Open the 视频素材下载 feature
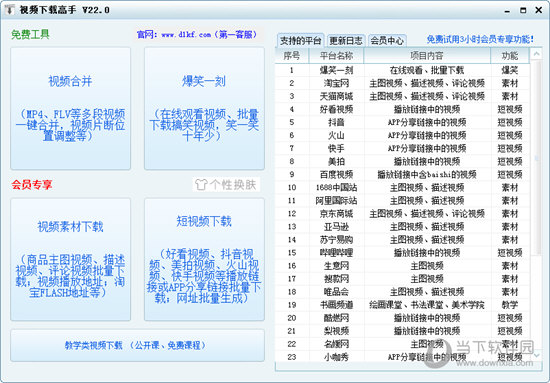The width and height of the screenshot is (550, 383). (x=71, y=260)
